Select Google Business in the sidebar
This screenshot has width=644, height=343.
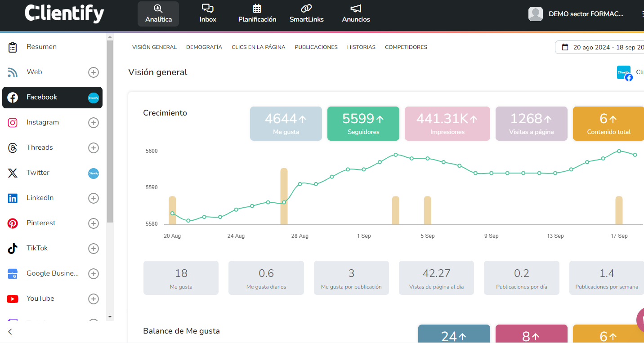52,273
